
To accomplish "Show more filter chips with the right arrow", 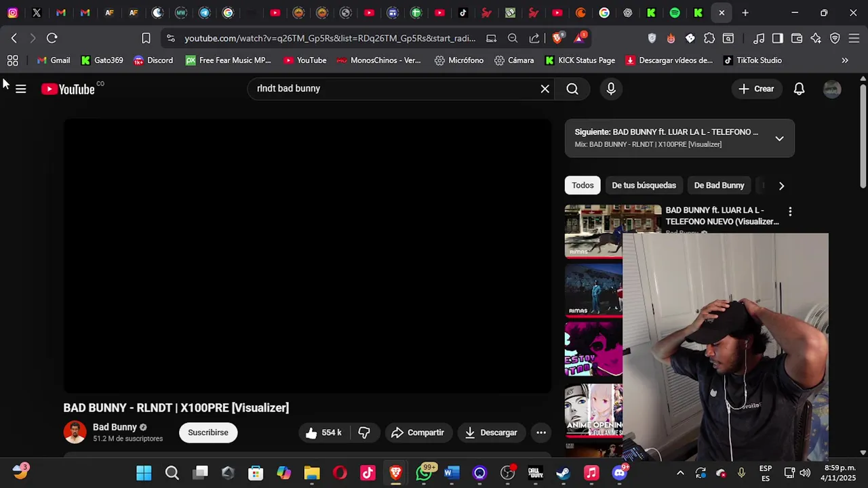I will click(781, 185).
